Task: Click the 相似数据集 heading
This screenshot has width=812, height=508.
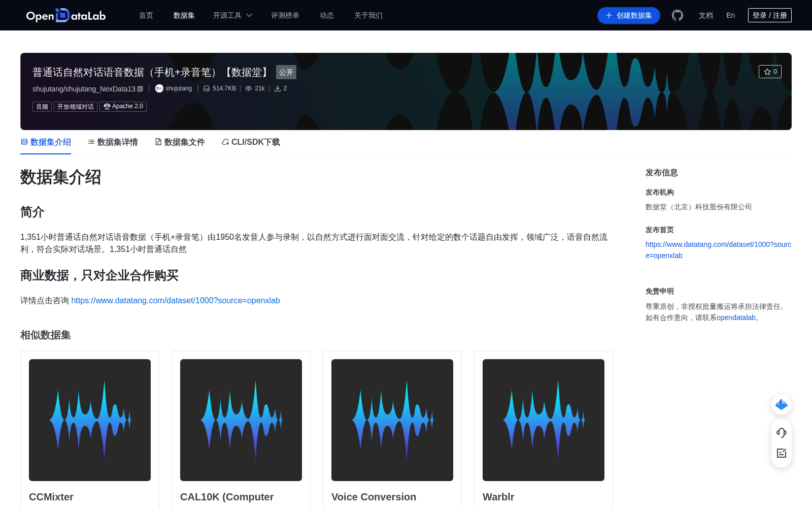Action: 46,335
